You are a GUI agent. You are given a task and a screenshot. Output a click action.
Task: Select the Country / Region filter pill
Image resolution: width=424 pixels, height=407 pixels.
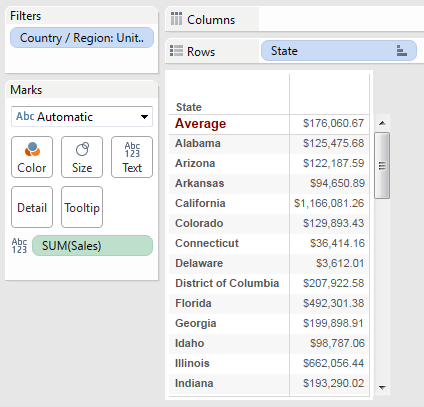point(82,38)
